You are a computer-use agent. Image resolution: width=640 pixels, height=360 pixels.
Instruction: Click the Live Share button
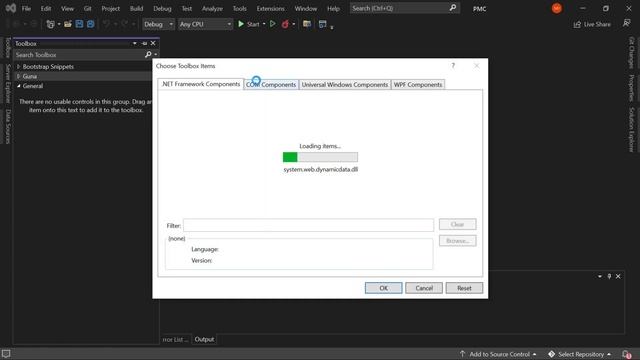coord(592,24)
